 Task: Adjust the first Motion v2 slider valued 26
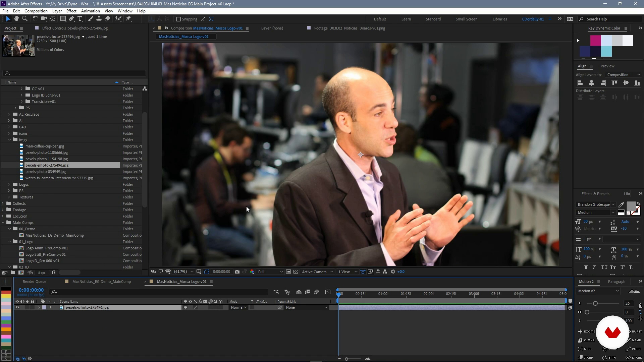coord(595,303)
